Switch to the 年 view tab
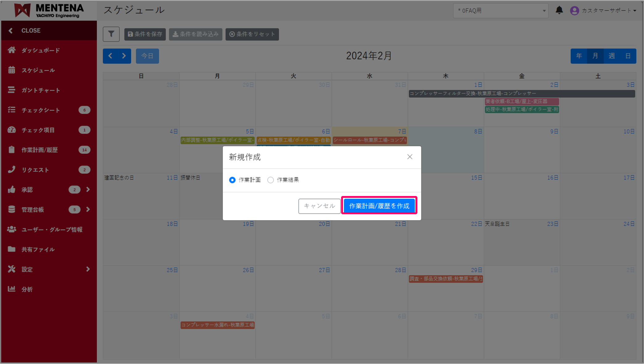644x364 pixels. click(x=579, y=56)
